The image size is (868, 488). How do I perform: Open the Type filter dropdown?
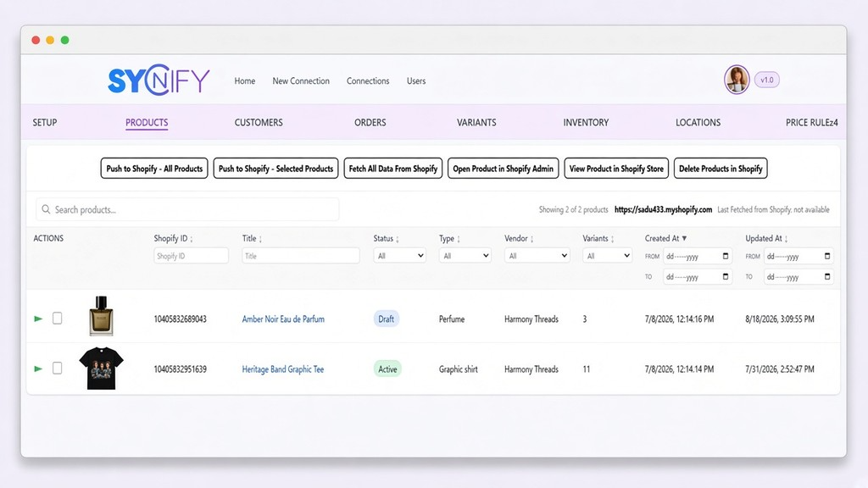(465, 256)
